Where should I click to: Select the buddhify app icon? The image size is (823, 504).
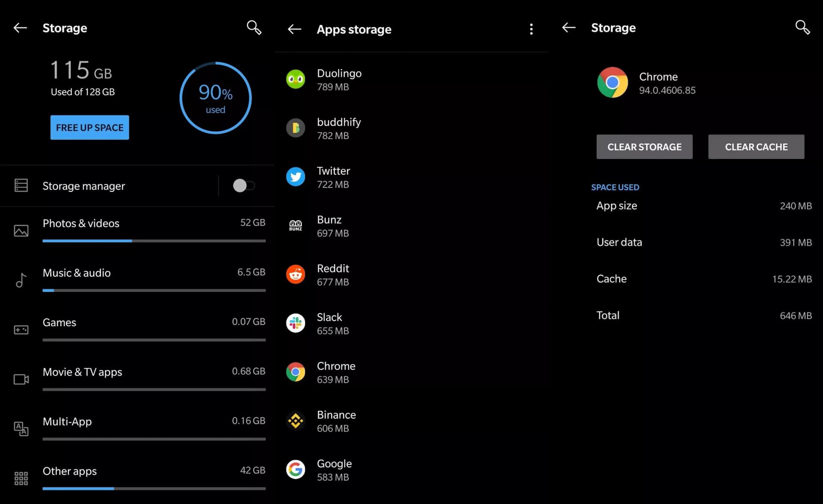tap(295, 128)
